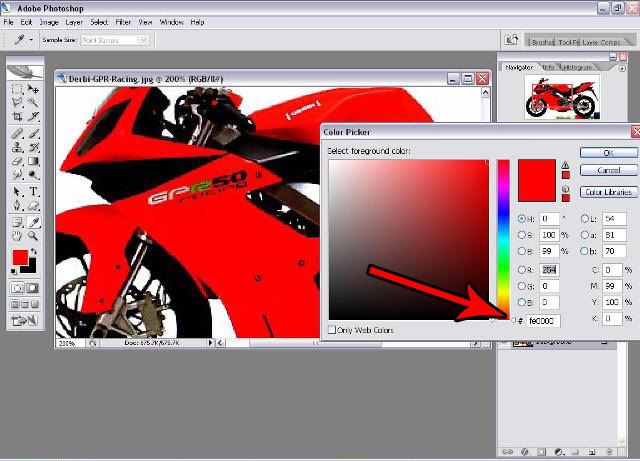Select the Lab b radio button
The width and height of the screenshot is (640, 461).
pos(584,251)
